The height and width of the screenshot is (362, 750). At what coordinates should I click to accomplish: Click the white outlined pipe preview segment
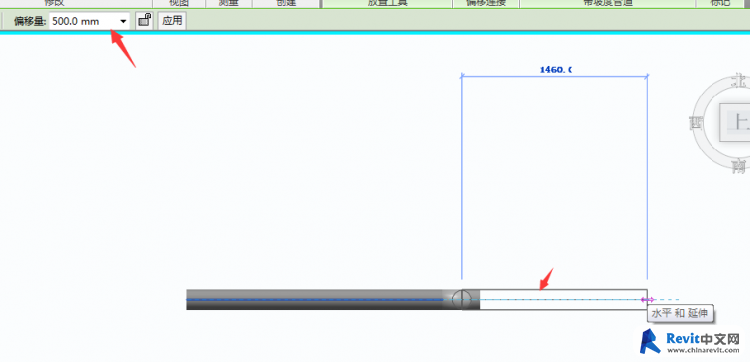tap(563, 299)
